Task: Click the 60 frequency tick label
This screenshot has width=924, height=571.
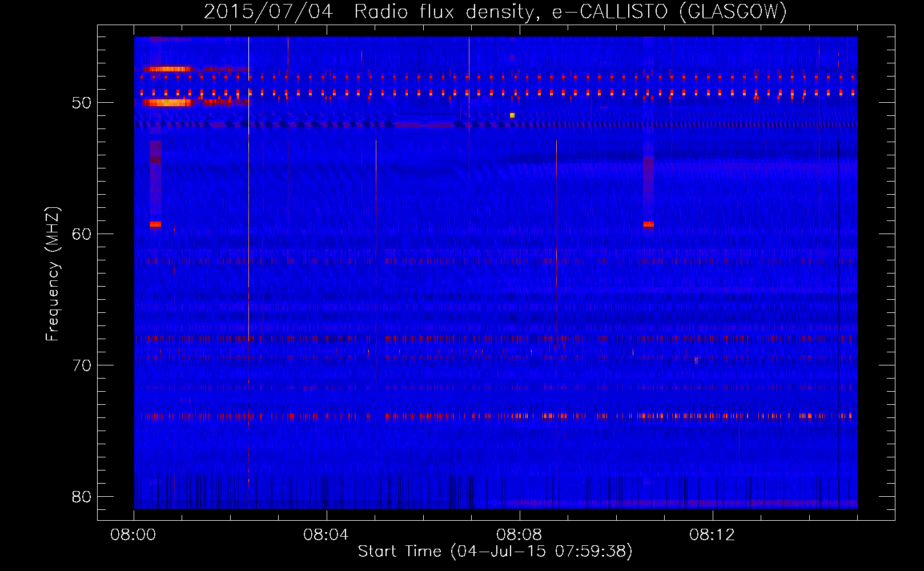Action: pos(82,234)
